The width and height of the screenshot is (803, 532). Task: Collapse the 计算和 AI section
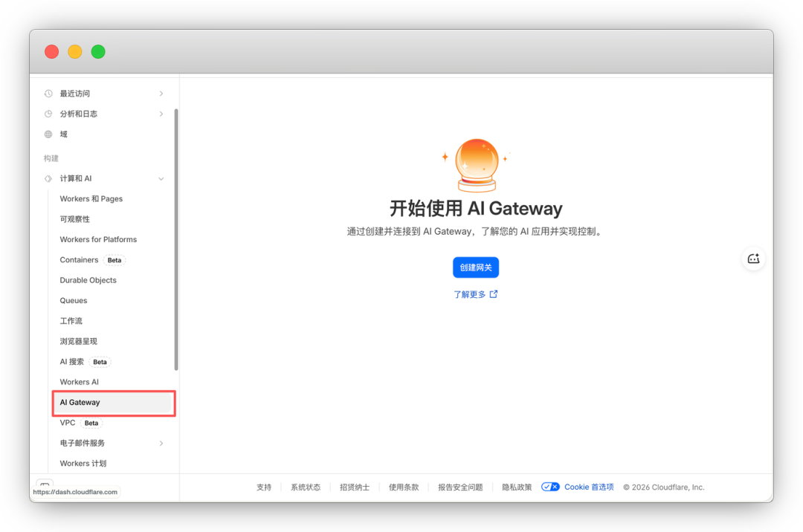pos(161,178)
